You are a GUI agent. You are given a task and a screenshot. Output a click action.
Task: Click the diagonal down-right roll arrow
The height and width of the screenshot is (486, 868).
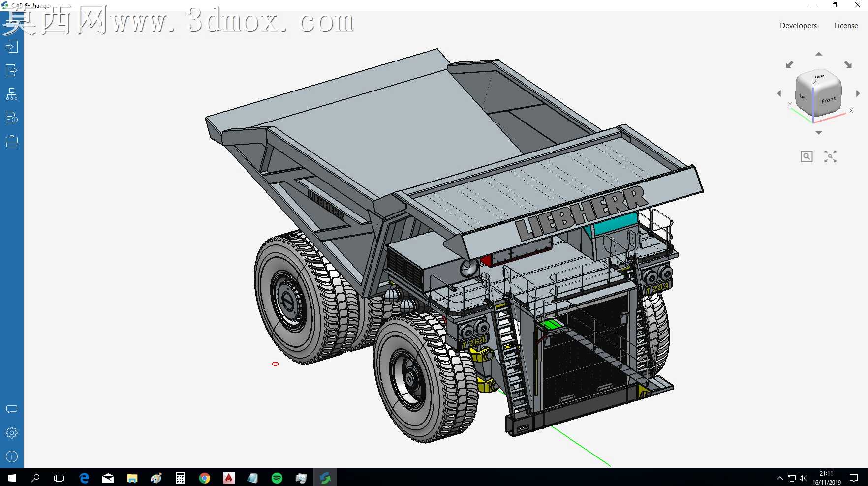848,65
